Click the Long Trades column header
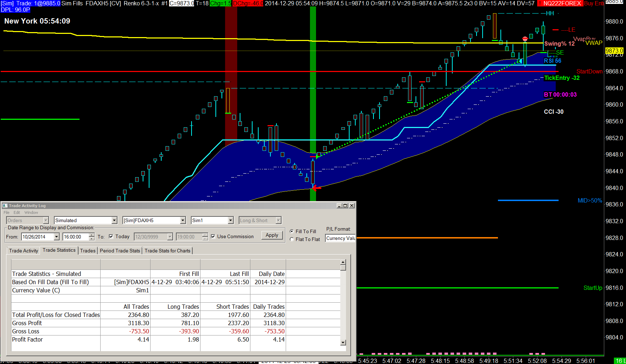 coord(183,307)
